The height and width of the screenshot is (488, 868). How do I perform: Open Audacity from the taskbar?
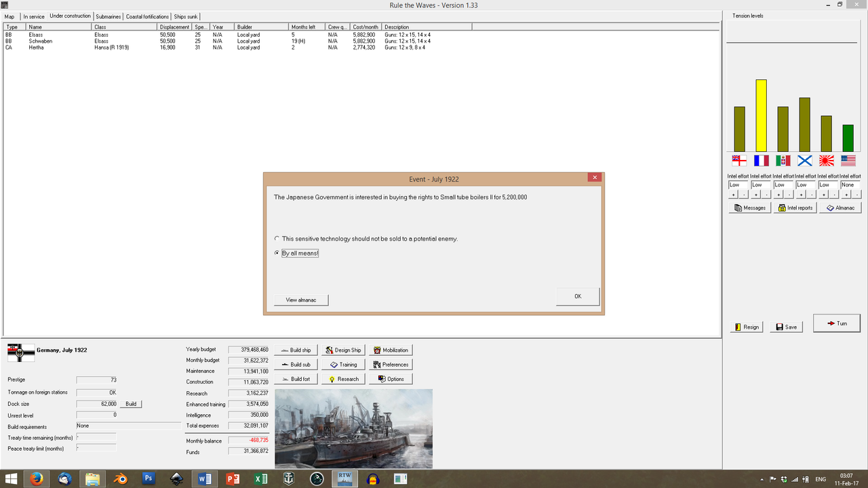pyautogui.click(x=372, y=479)
